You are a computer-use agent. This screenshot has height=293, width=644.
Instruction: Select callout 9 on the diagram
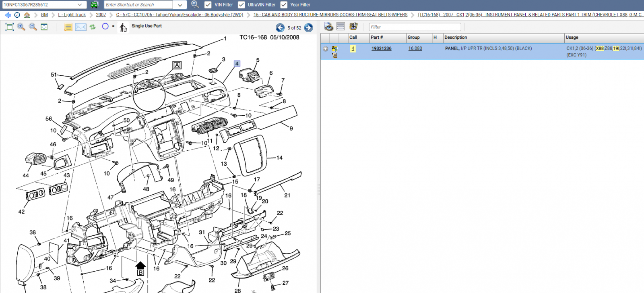(291, 129)
